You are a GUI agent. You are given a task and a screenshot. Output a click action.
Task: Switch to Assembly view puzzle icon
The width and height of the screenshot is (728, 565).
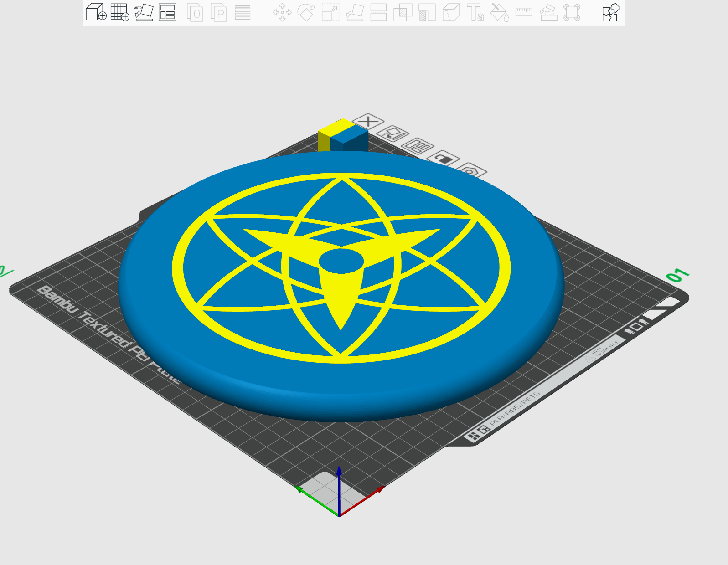[x=611, y=12]
